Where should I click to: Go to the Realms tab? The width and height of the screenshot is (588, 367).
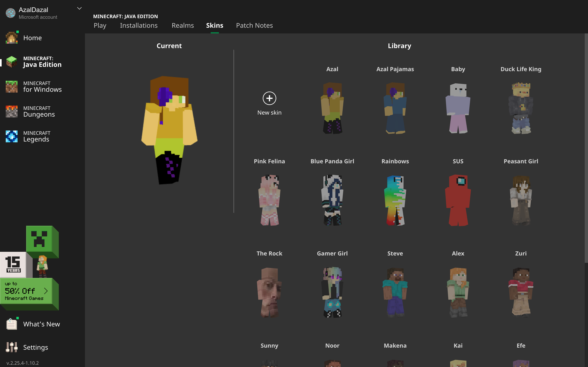click(183, 25)
